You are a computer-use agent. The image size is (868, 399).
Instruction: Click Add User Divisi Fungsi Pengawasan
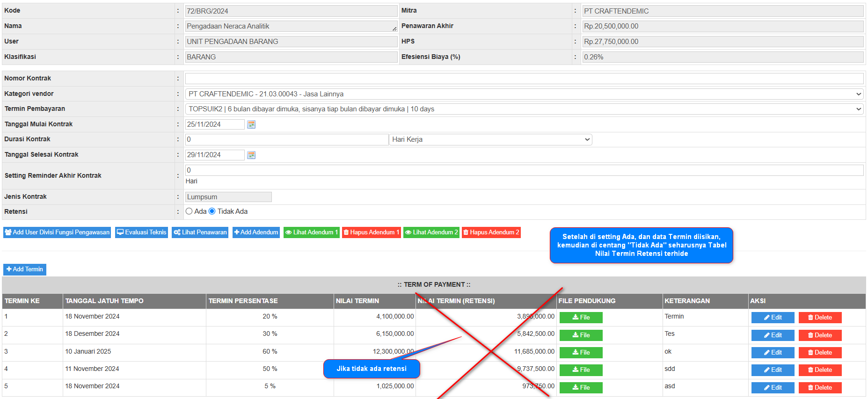point(57,232)
